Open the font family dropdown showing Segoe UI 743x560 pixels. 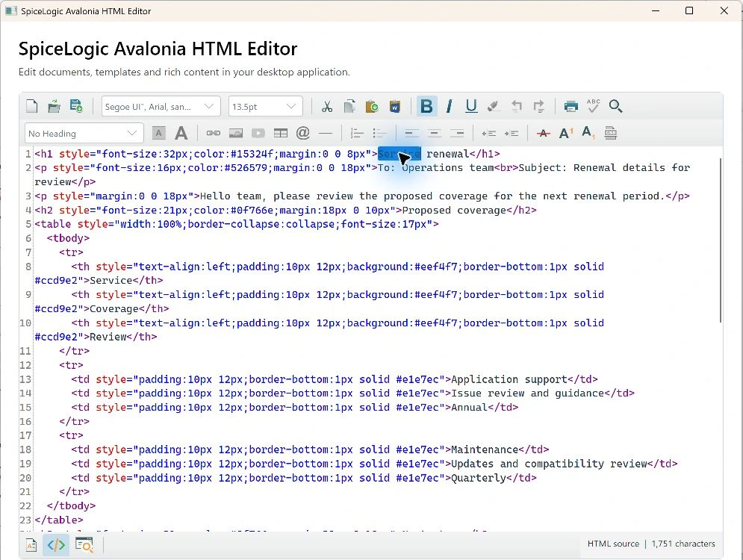[161, 107]
